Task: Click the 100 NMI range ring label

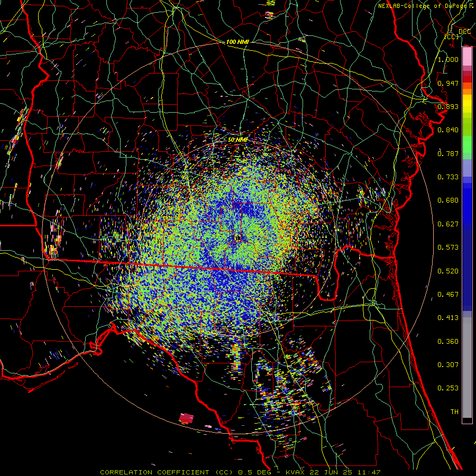Action: click(x=237, y=42)
